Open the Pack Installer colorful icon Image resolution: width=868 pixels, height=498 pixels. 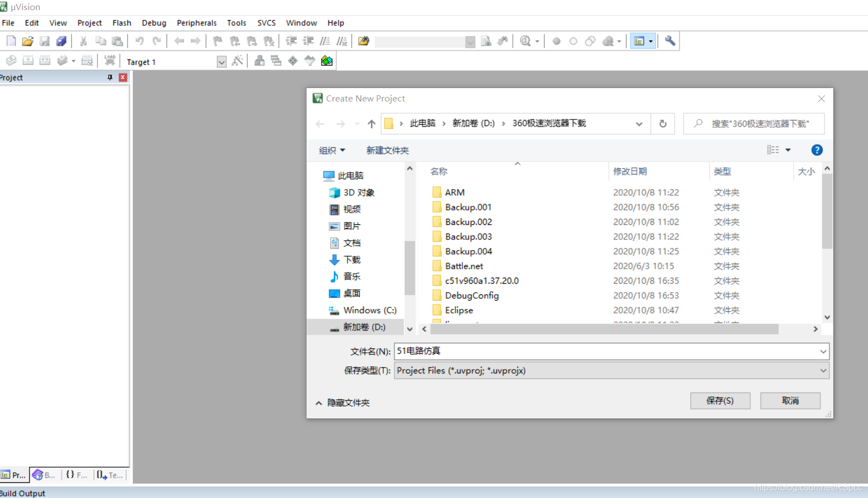pos(327,61)
